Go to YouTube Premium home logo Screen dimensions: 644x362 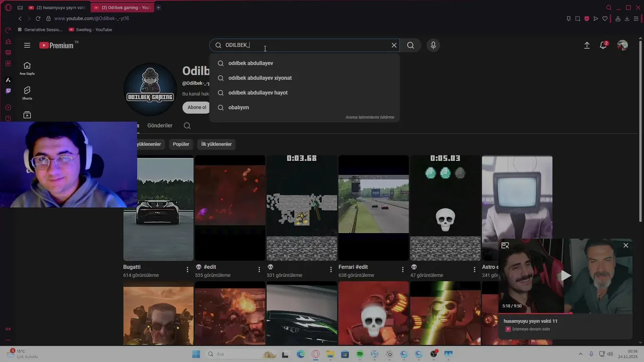57,45
